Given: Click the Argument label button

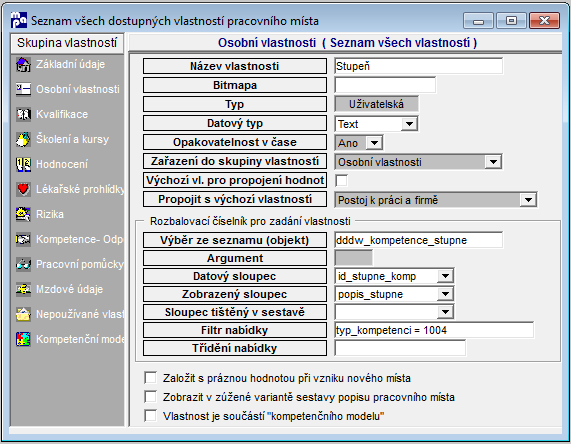Looking at the screenshot, I should point(235,258).
